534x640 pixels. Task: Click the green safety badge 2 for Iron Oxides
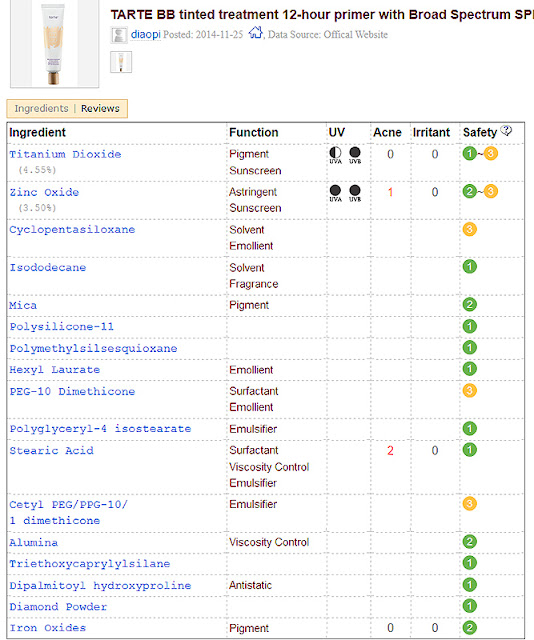469,628
